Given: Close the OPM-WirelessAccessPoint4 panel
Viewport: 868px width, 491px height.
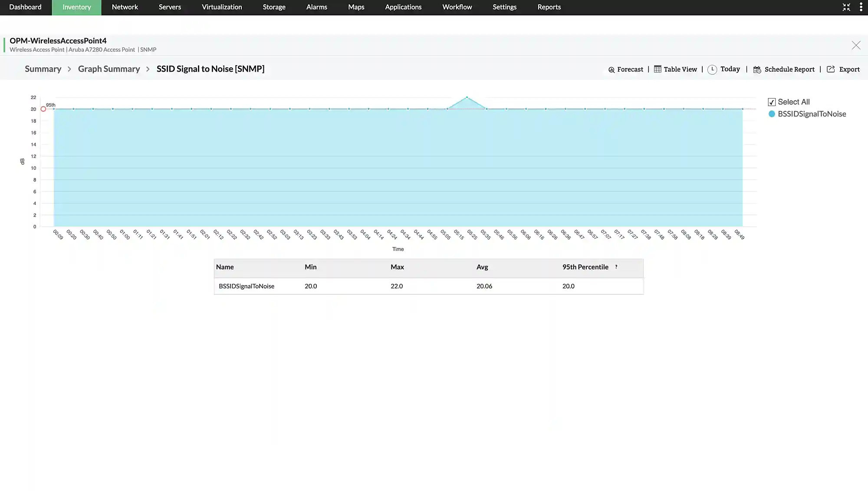Looking at the screenshot, I should pyautogui.click(x=856, y=46).
